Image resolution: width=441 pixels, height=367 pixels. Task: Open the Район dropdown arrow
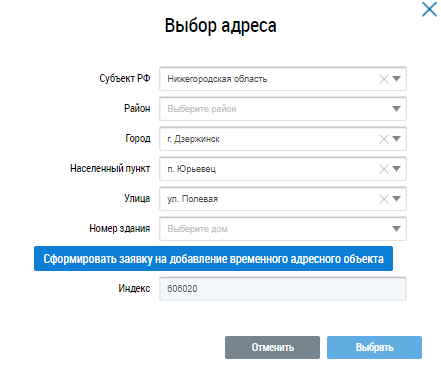(396, 109)
